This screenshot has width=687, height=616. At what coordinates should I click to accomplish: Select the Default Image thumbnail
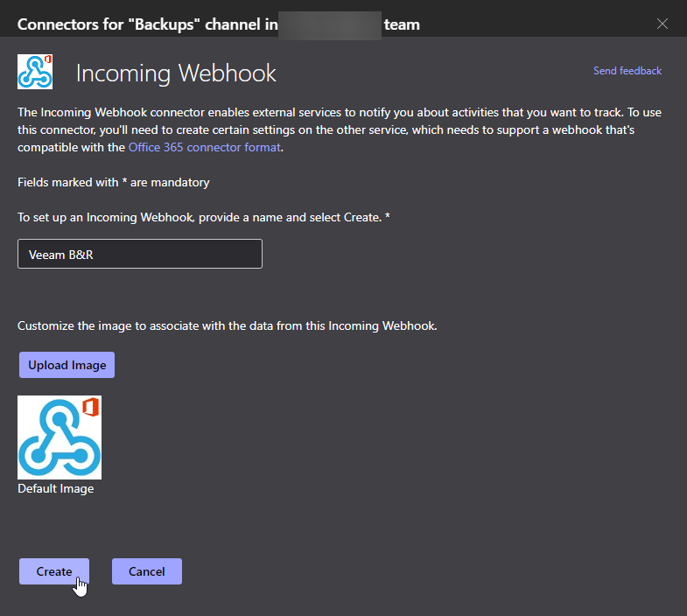[x=60, y=437]
